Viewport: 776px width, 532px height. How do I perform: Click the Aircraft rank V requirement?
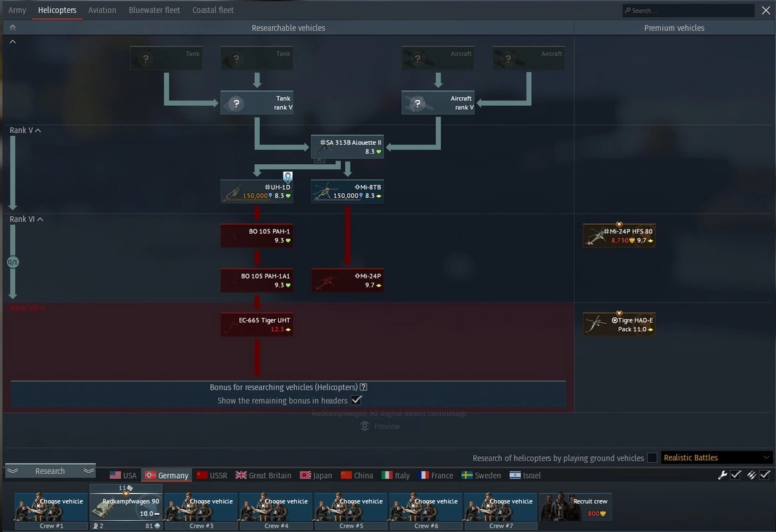pos(438,103)
